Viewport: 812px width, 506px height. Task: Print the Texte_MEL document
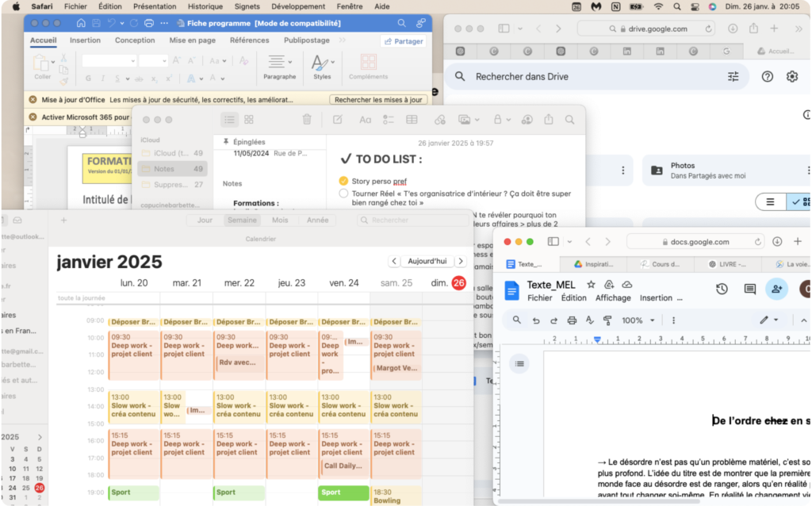[572, 320]
